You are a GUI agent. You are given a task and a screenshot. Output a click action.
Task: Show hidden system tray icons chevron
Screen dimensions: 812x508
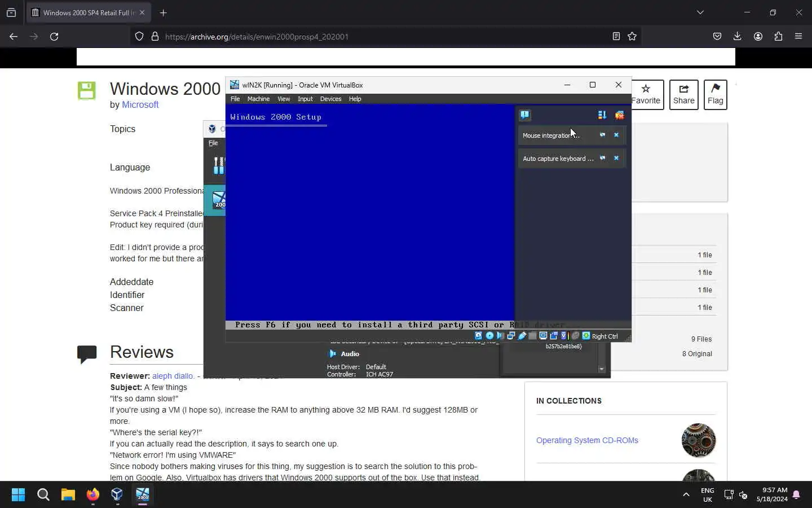(x=686, y=494)
